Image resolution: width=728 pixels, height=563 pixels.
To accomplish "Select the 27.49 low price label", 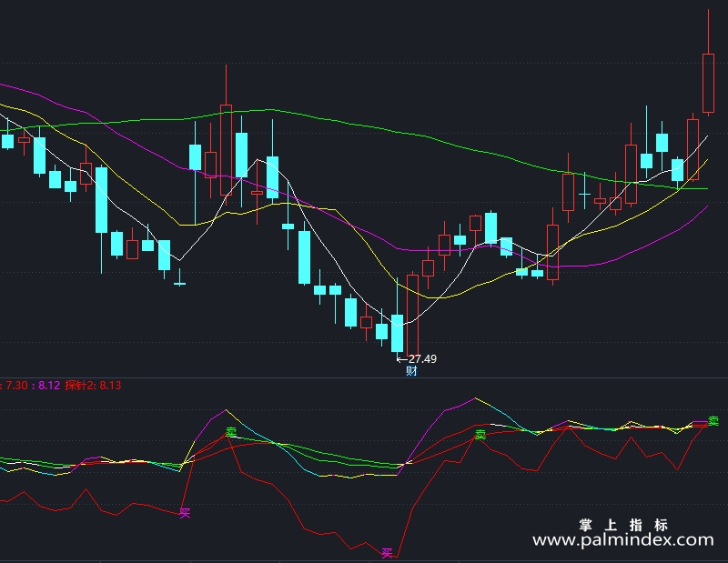I will click(x=422, y=358).
